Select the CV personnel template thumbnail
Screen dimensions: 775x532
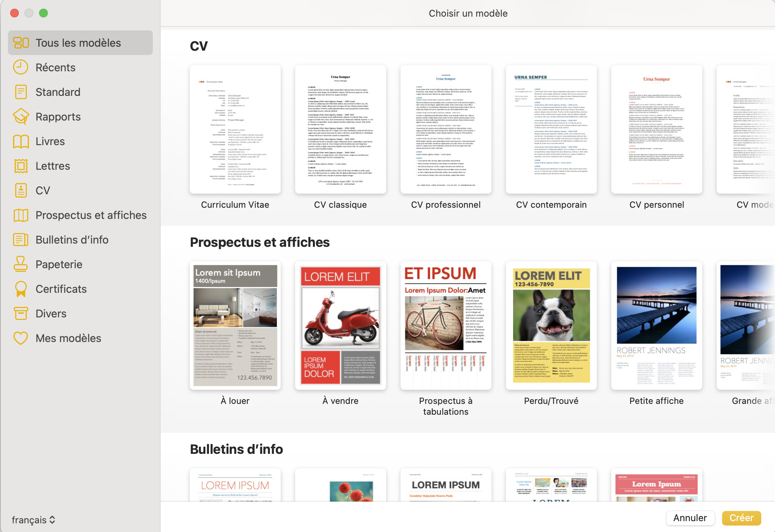tap(657, 129)
